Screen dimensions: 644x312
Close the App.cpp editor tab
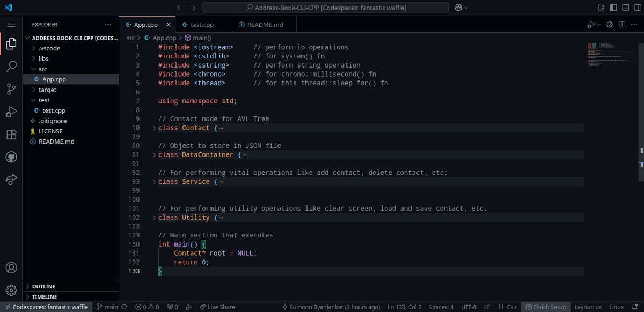tap(168, 25)
